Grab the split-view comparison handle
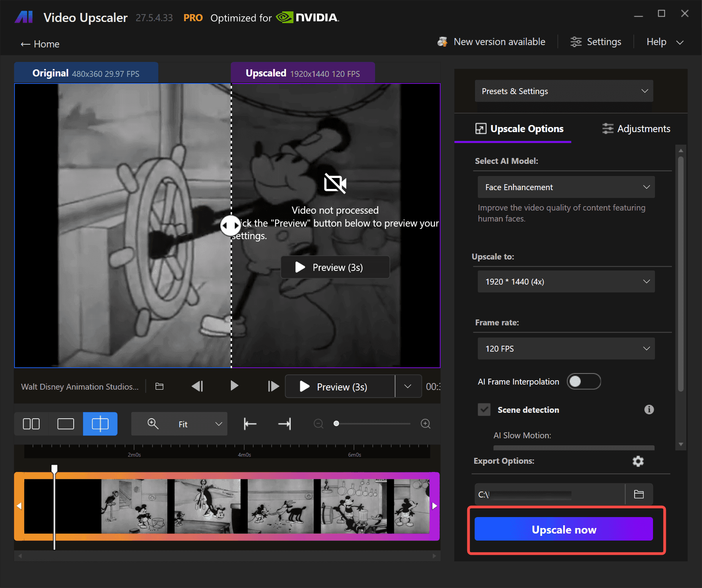The height and width of the screenshot is (588, 702). [x=230, y=225]
